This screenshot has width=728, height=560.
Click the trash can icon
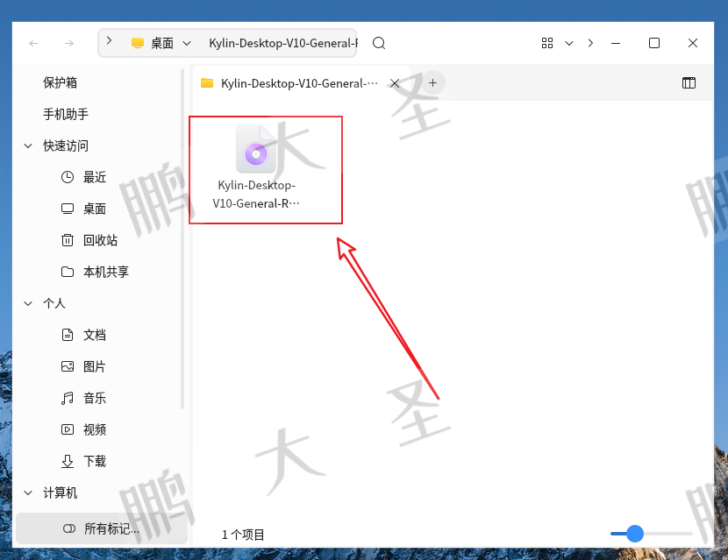click(68, 240)
